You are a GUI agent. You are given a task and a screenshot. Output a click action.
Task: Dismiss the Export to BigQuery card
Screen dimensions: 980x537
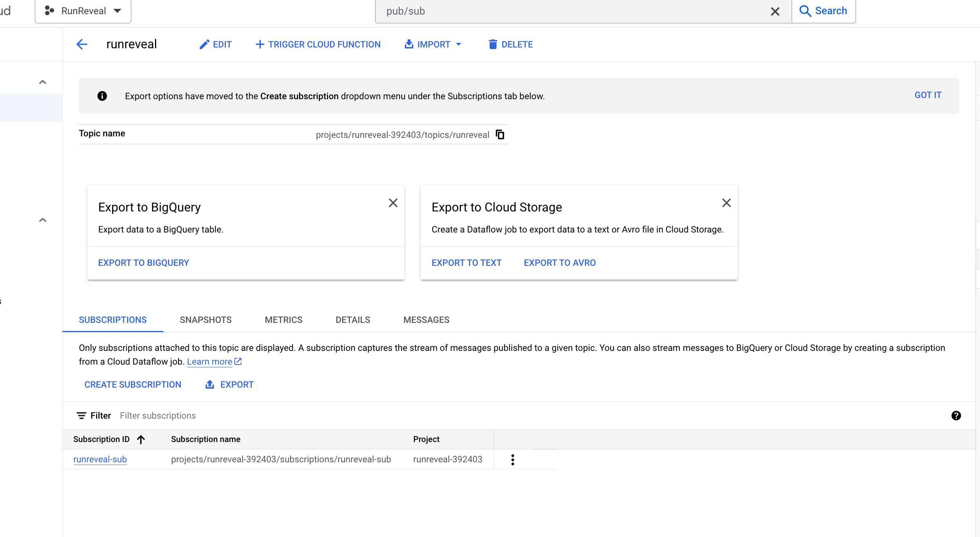[x=393, y=203]
